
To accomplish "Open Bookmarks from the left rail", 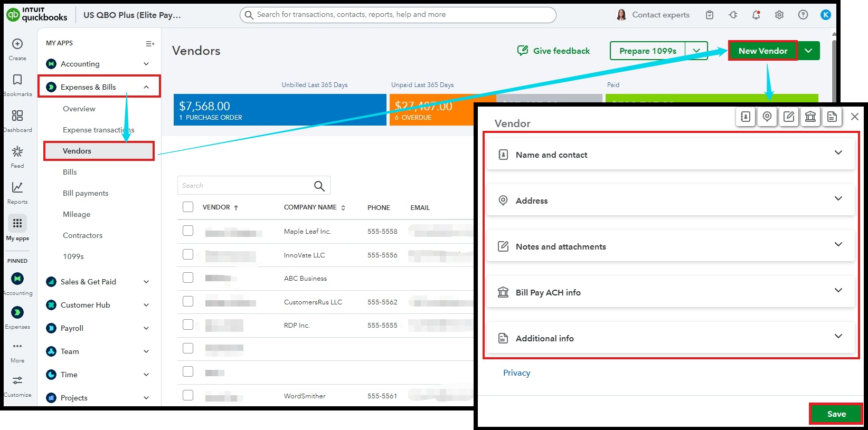I will [17, 80].
